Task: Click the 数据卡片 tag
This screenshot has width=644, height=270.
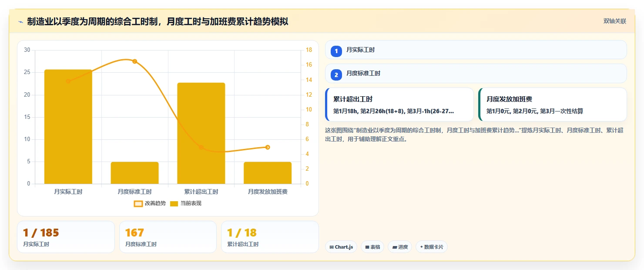Action: click(431, 247)
